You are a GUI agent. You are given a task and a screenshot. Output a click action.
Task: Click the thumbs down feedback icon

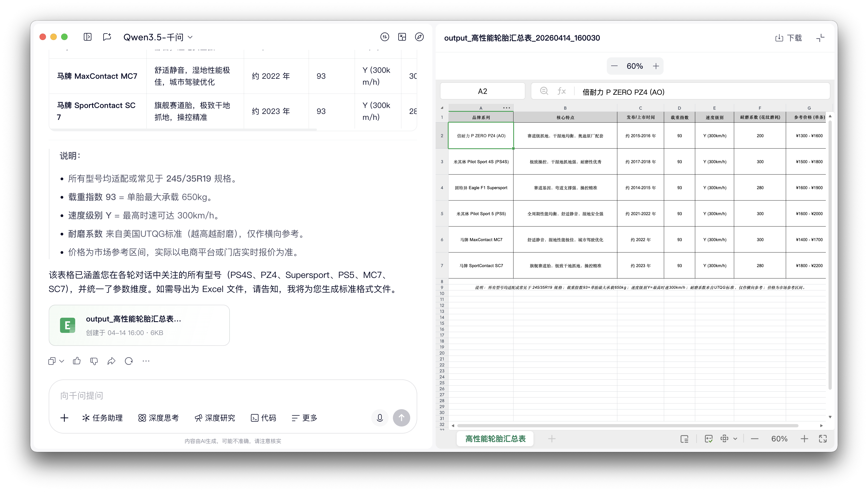pos(94,361)
